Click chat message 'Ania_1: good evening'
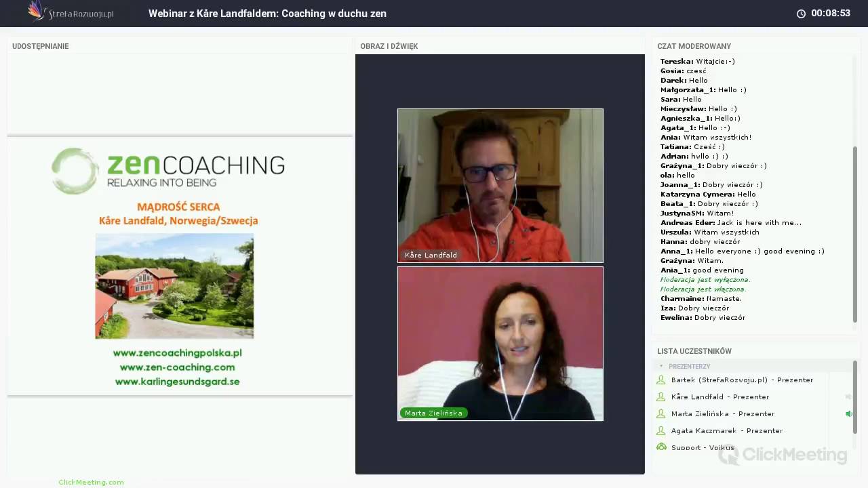Screen dimensions: 868x488 702,270
